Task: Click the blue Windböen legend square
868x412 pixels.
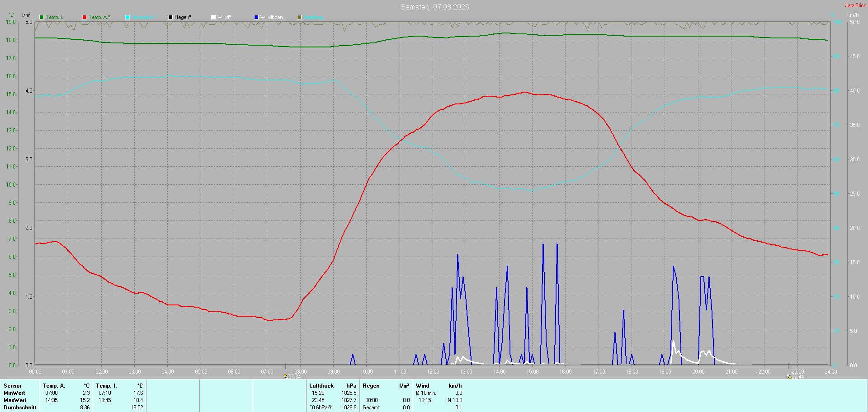Action: point(256,17)
